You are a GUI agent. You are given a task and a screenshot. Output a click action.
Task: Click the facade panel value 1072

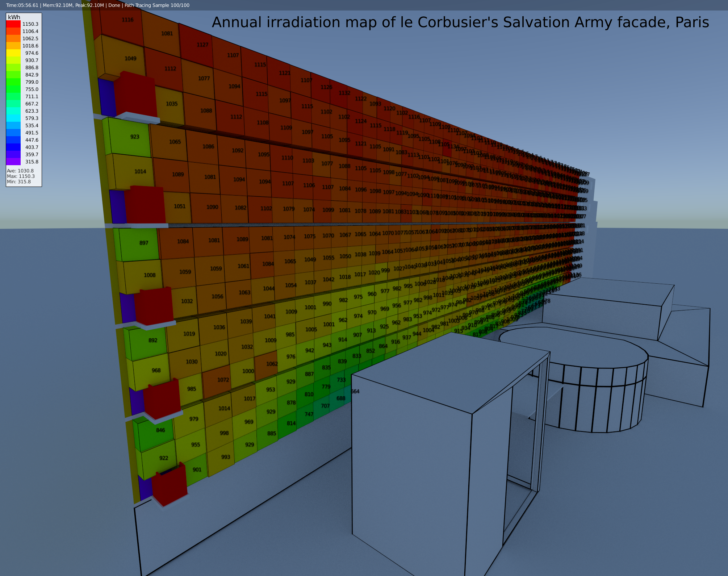(x=223, y=380)
